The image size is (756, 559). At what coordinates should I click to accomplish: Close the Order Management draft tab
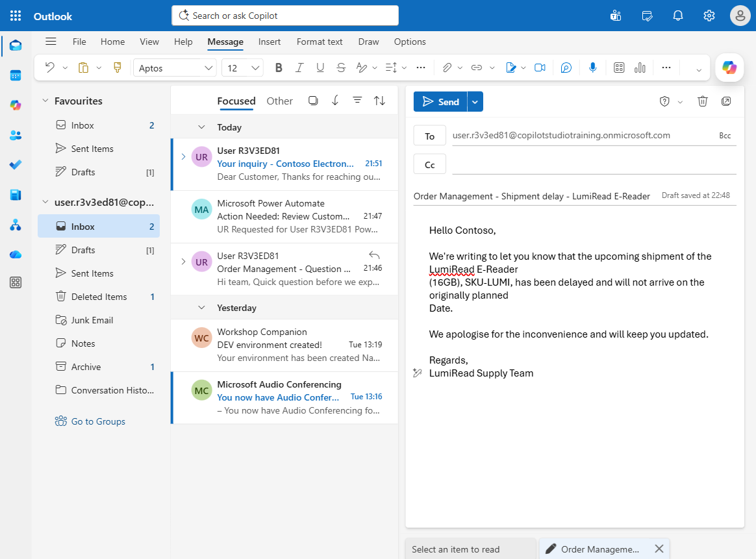pyautogui.click(x=659, y=549)
